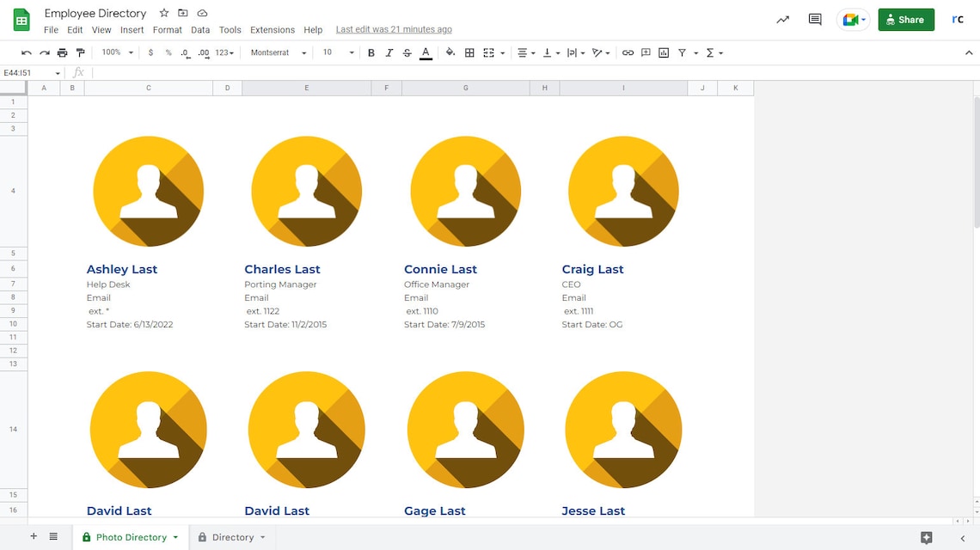
Task: Select the Paint format tool
Action: [80, 53]
